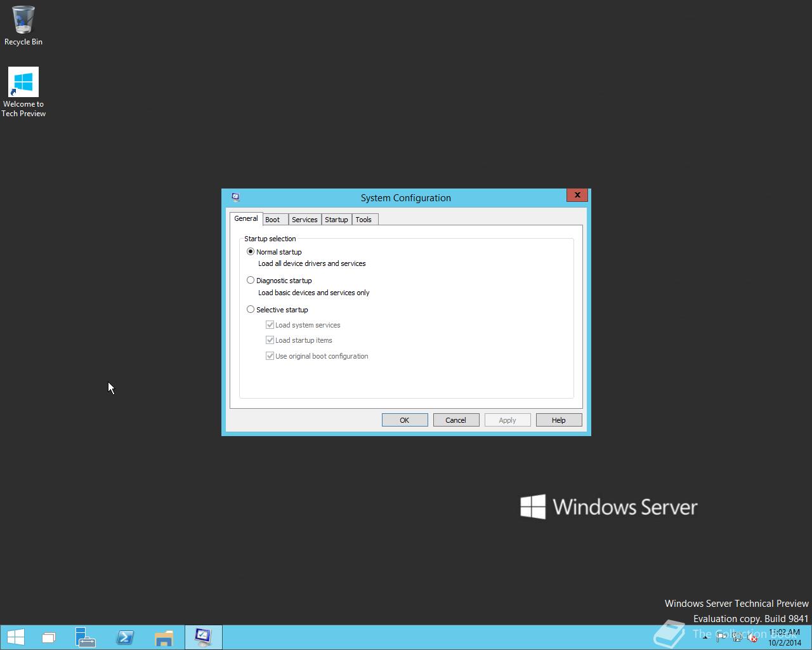
Task: Close the System Configuration dialog
Action: (x=577, y=195)
